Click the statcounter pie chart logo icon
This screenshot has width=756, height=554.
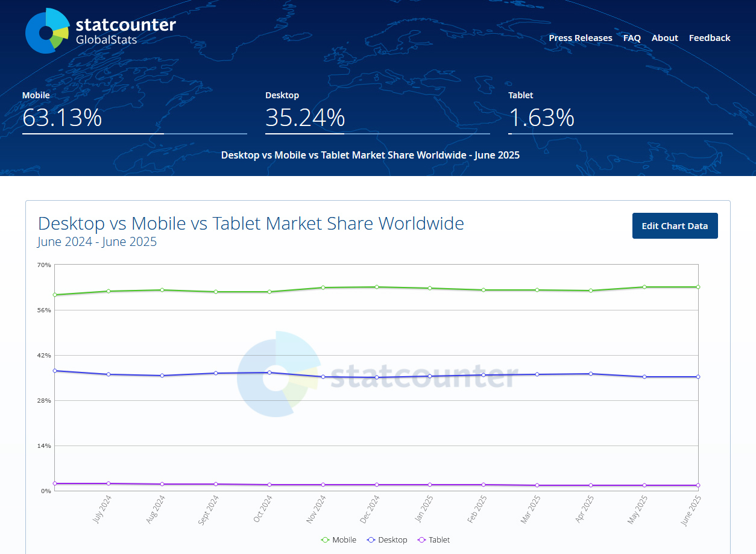point(48,31)
